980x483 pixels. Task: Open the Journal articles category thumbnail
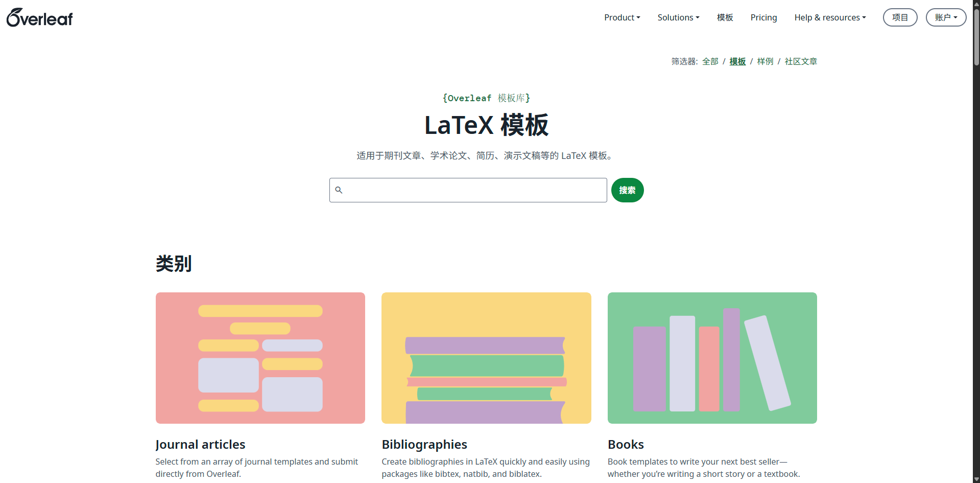pos(260,358)
